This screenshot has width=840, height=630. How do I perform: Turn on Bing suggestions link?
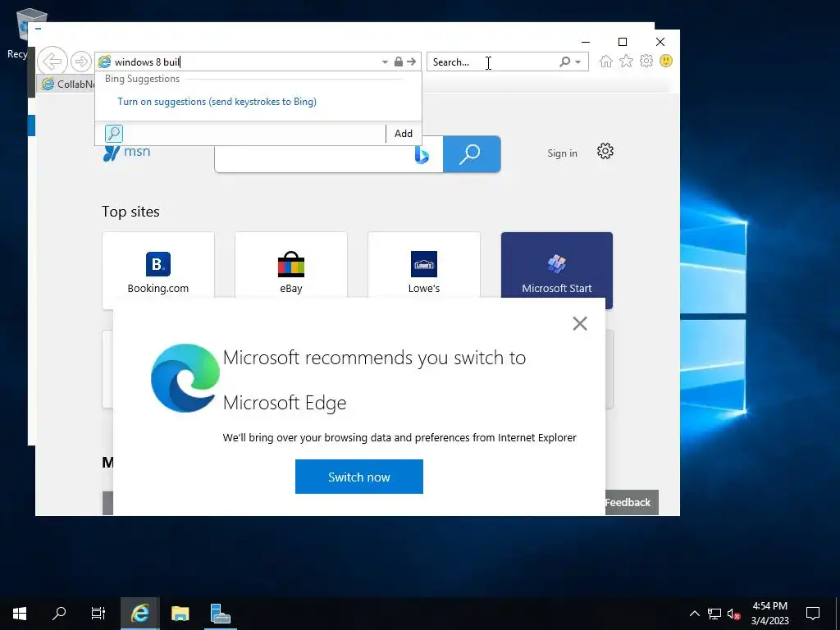[217, 101]
